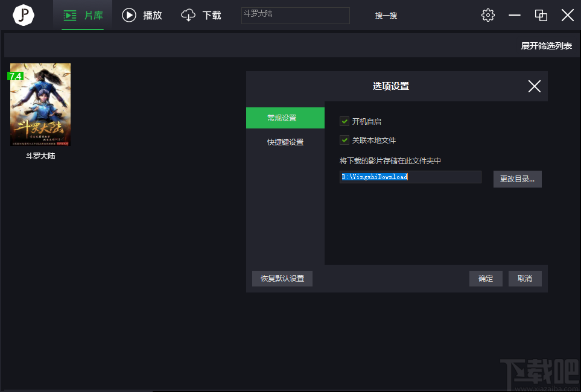Maximize or restore the player window
Screen dimensions: 581x392
(x=541, y=15)
